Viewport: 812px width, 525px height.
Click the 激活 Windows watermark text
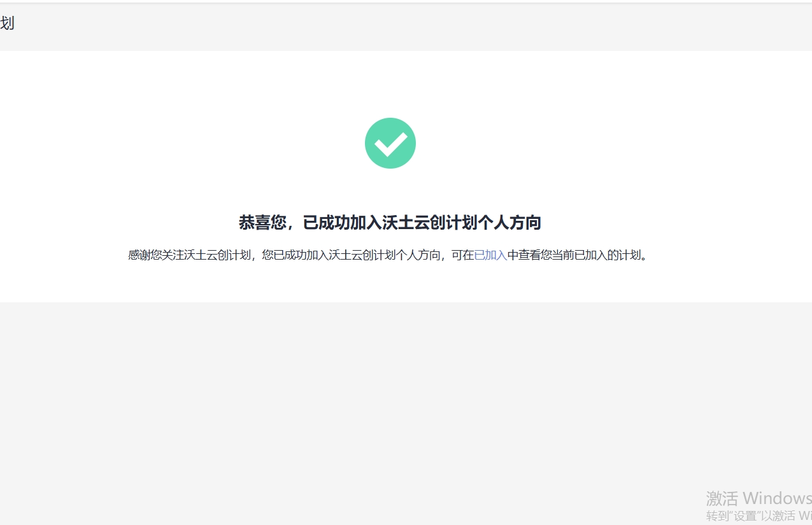pyautogui.click(x=758, y=498)
